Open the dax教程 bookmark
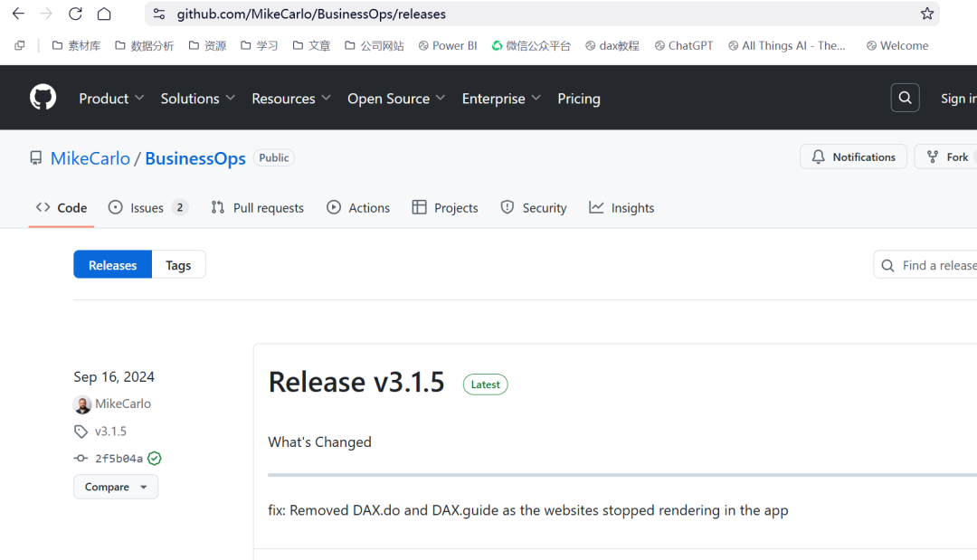 (612, 45)
